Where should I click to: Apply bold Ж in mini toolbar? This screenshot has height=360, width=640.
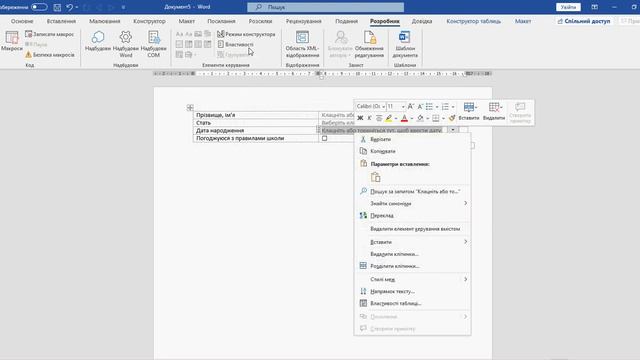tap(360, 118)
